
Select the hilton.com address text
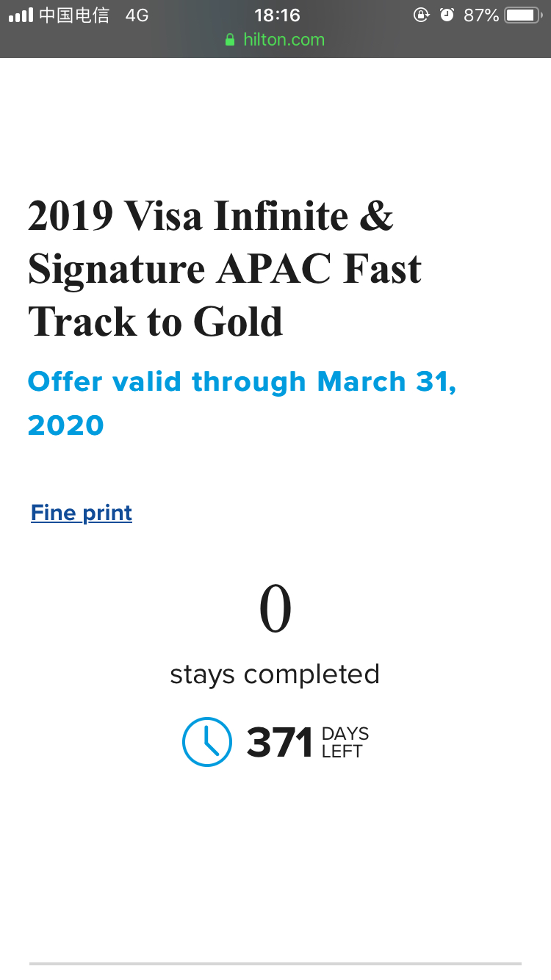tap(284, 40)
